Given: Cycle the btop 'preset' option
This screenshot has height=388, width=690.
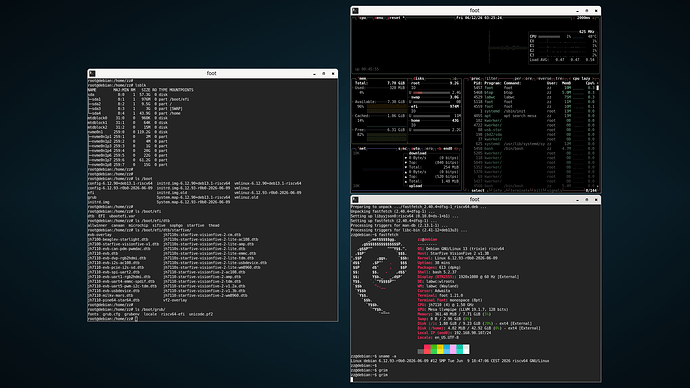Looking at the screenshot, I should tap(396, 18).
